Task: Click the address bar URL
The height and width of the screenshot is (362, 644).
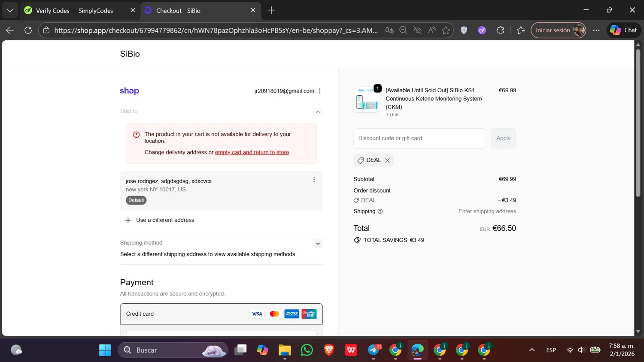Action: 216,30
